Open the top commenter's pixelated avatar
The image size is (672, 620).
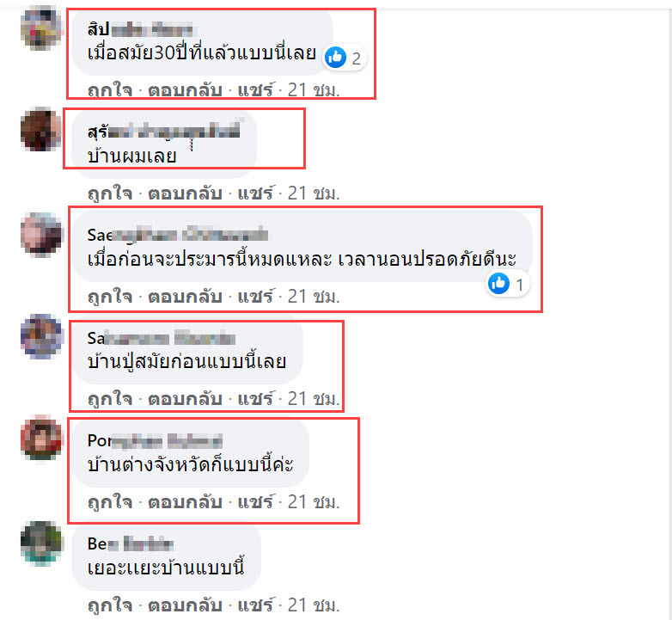41,28
